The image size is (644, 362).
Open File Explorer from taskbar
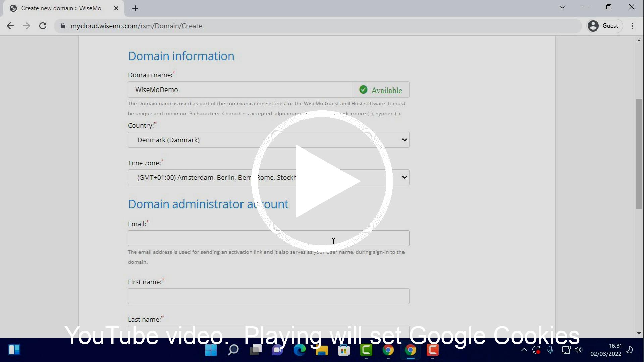point(322,350)
